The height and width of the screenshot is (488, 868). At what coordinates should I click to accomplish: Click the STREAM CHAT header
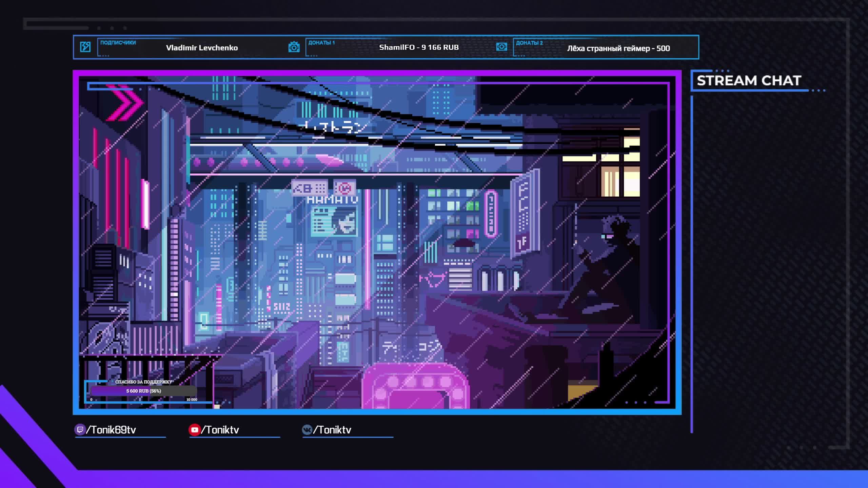749,81
